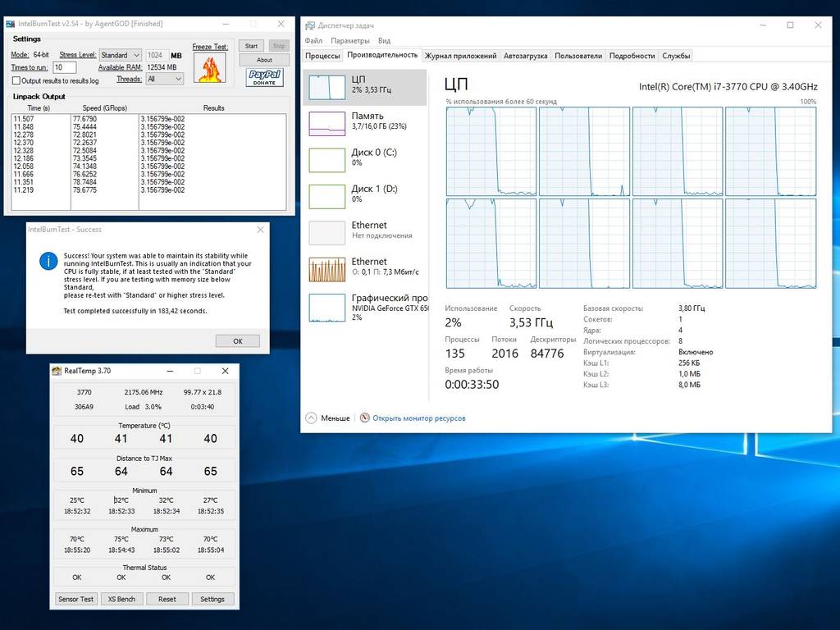Open the Файл menu in Task Manager
Viewport: 840px width, 630px height.
click(x=313, y=40)
